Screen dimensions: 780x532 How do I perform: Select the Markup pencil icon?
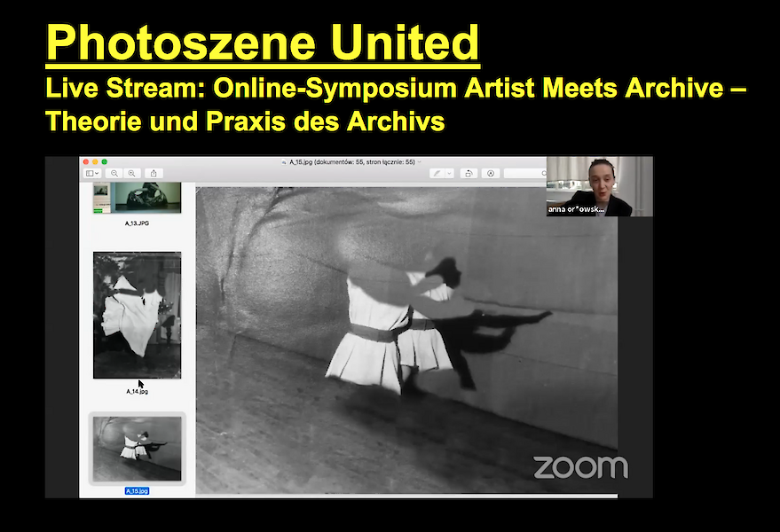pos(437,173)
